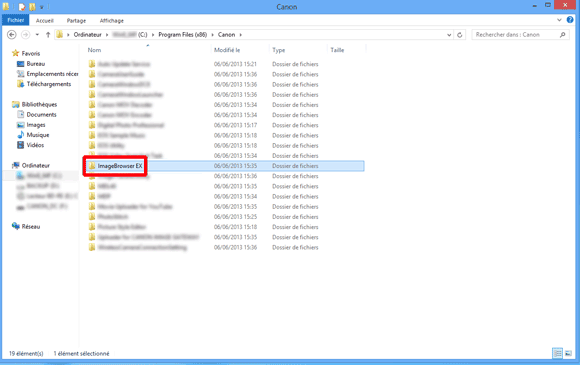Click the ImageBrowser EX folder icon
The width and height of the screenshot is (580, 365).
(x=92, y=166)
